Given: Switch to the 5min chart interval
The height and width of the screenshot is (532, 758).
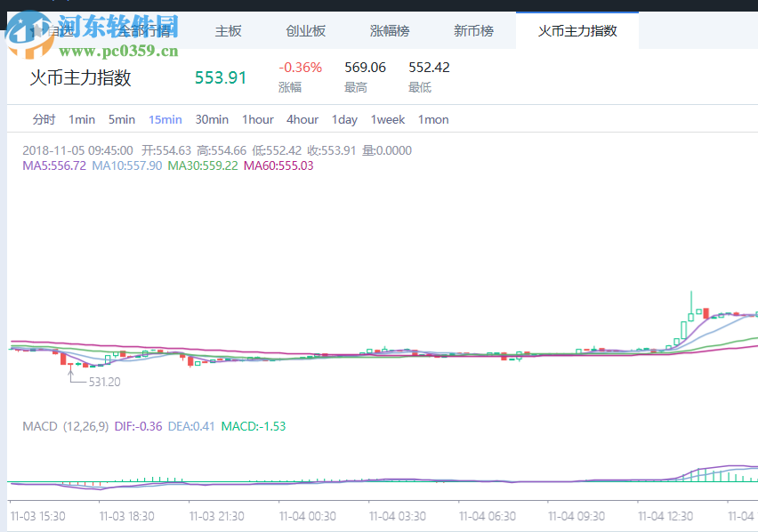Looking at the screenshot, I should [x=121, y=119].
